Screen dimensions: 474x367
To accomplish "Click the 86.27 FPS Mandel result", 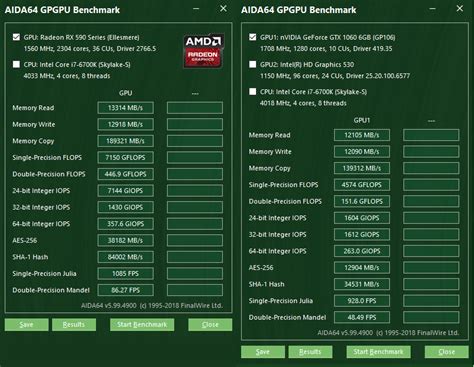I will [125, 290].
